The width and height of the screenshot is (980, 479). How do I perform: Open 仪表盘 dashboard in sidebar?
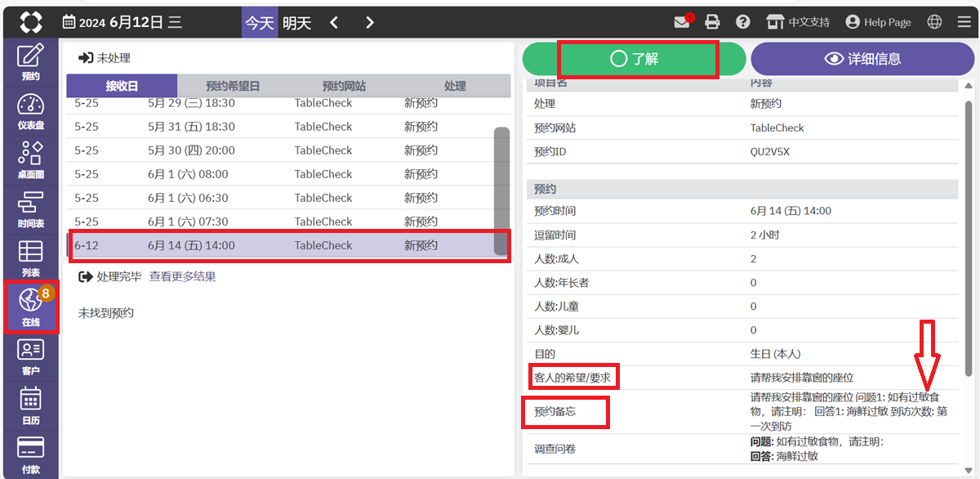30,111
